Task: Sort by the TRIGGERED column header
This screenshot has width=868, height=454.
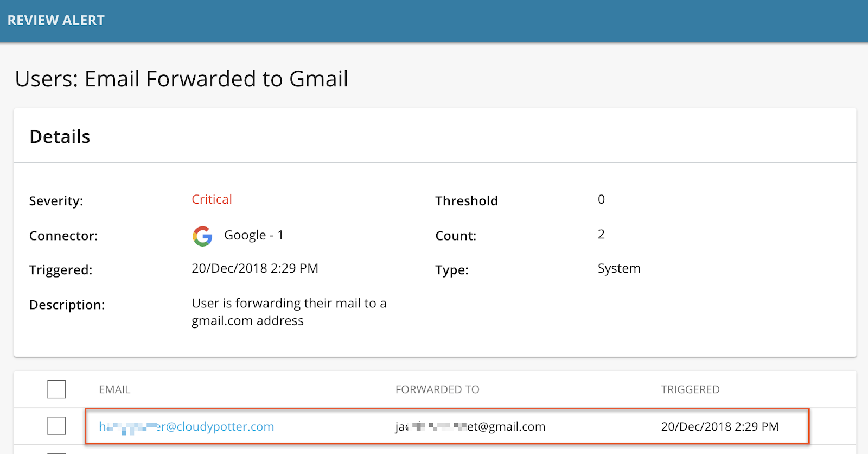Action: pos(690,389)
